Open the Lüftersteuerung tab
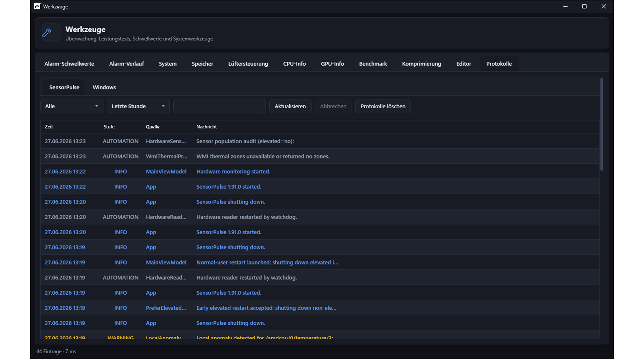The width and height of the screenshot is (644, 362). click(x=248, y=64)
